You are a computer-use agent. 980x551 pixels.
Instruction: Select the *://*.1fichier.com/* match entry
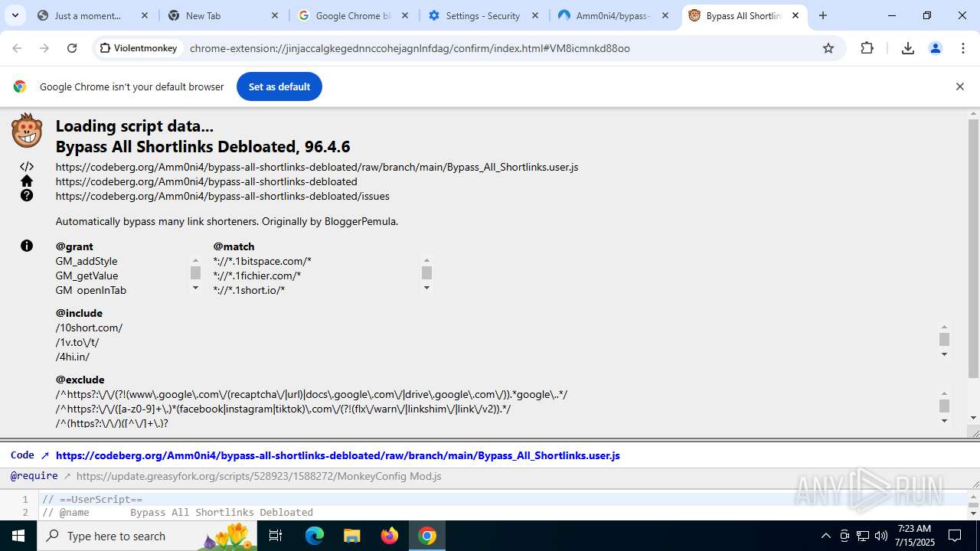pos(257,275)
